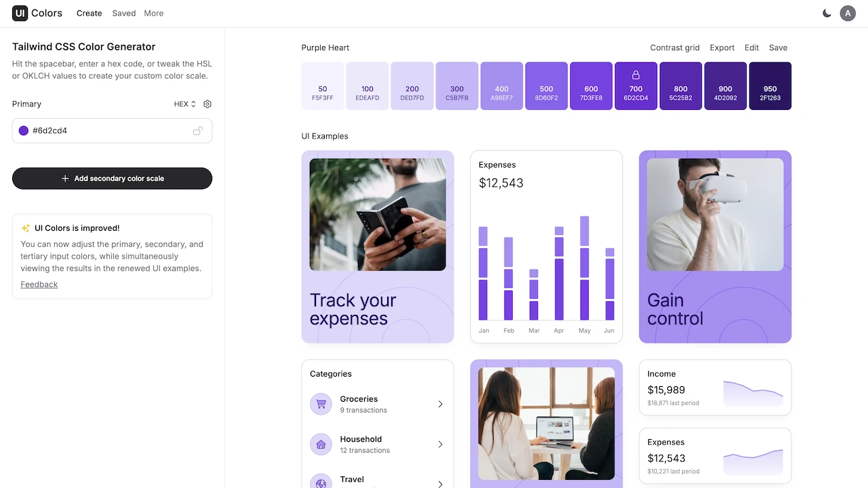
Task: Open the Feedback link
Action: [39, 284]
